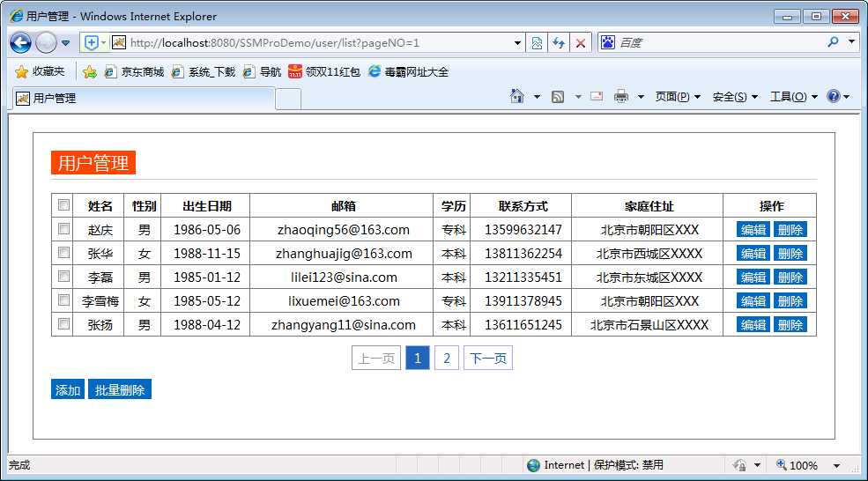Viewport: 868px width, 481px height.
Task: Expand the print options dropdown arrow
Action: pos(641,97)
